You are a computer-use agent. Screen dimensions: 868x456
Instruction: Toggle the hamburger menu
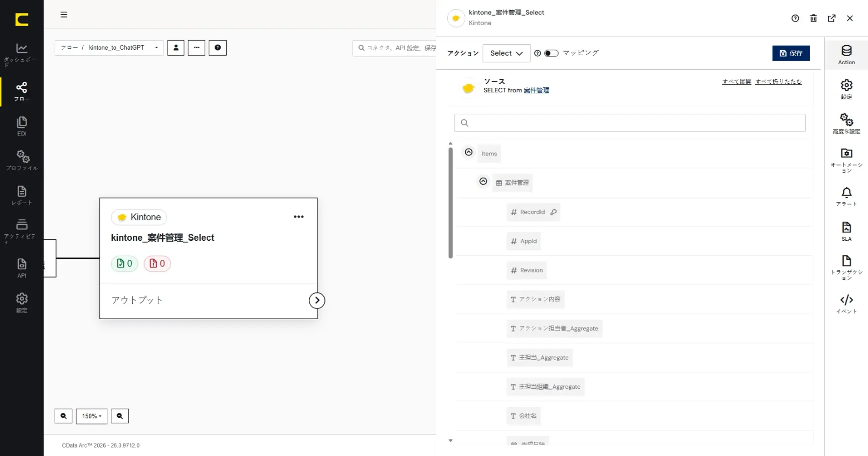pyautogui.click(x=64, y=15)
